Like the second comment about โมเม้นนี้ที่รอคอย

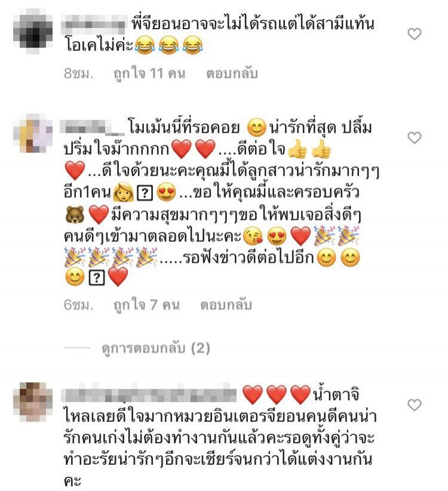(x=414, y=138)
